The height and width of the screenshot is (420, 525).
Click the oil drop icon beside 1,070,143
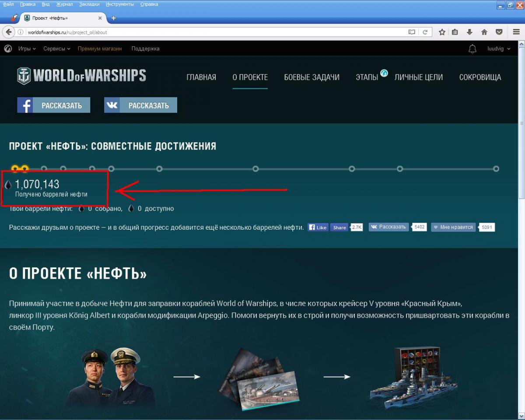click(8, 185)
